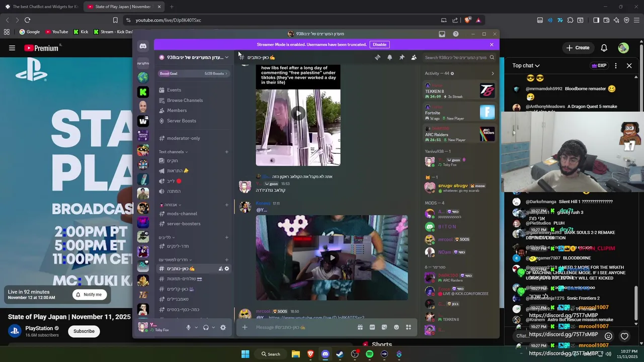Bookmark this page icon in address bar
This screenshot has width=644, height=362.
point(115,20)
